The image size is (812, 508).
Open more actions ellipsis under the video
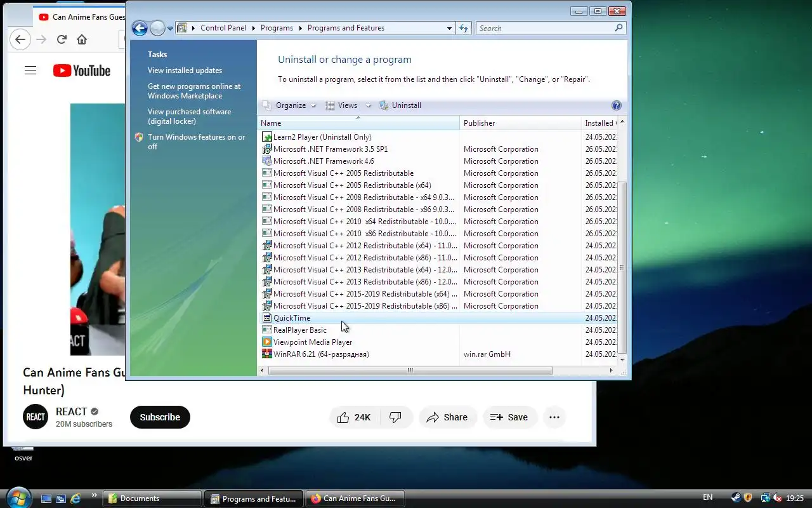(x=554, y=417)
